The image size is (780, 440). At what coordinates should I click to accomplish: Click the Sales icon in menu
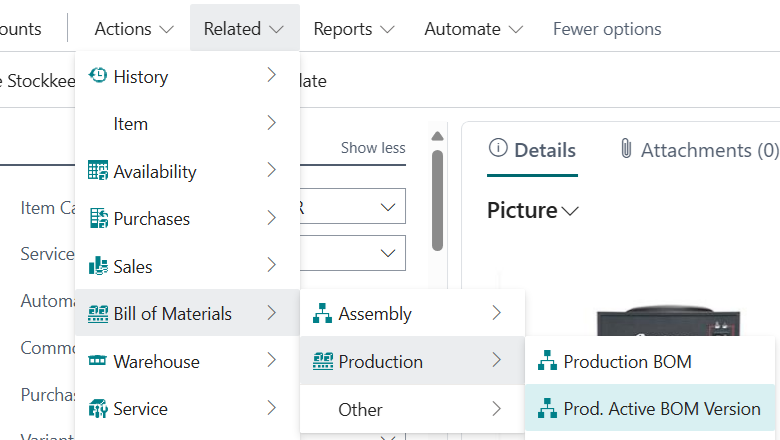[98, 266]
